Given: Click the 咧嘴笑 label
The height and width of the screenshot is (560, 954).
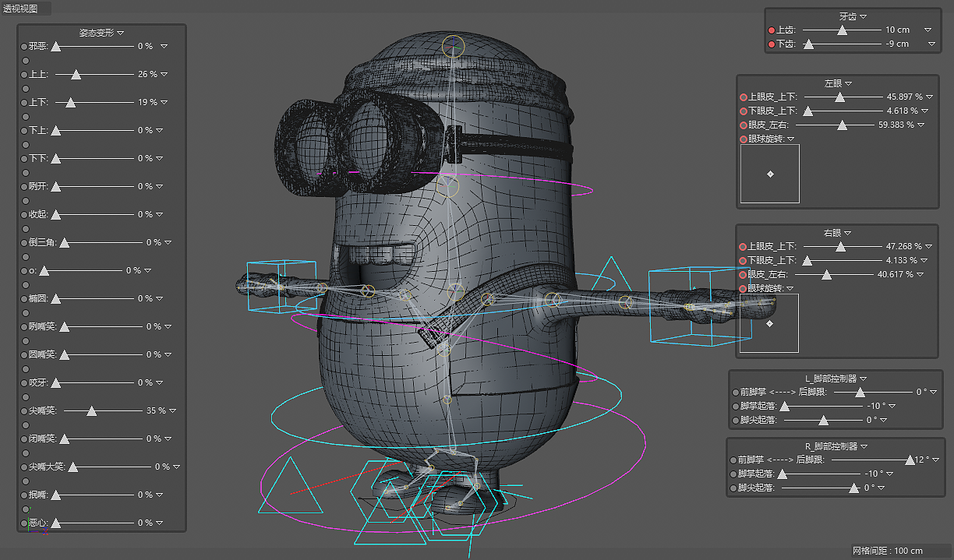Looking at the screenshot, I should tap(44, 326).
